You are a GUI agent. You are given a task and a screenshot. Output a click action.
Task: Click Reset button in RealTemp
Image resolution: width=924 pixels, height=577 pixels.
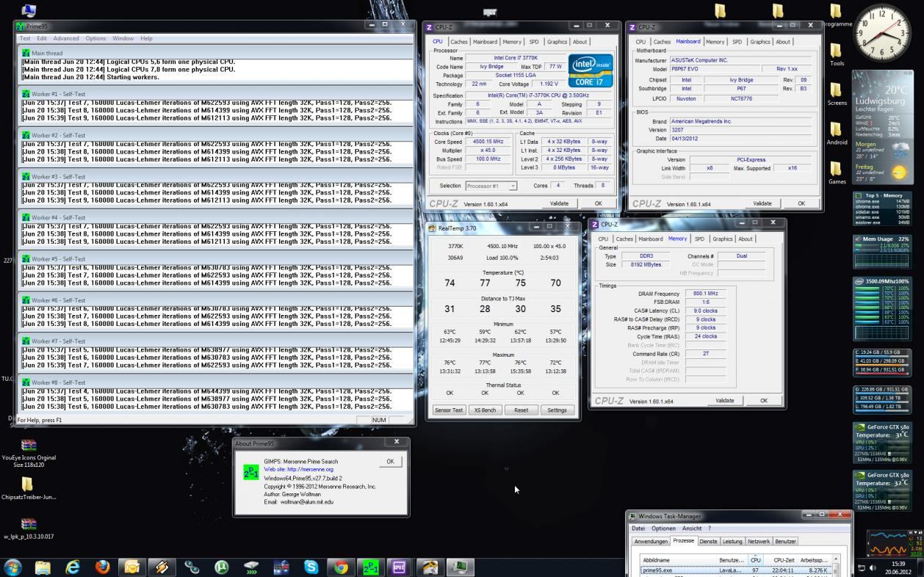(x=521, y=410)
